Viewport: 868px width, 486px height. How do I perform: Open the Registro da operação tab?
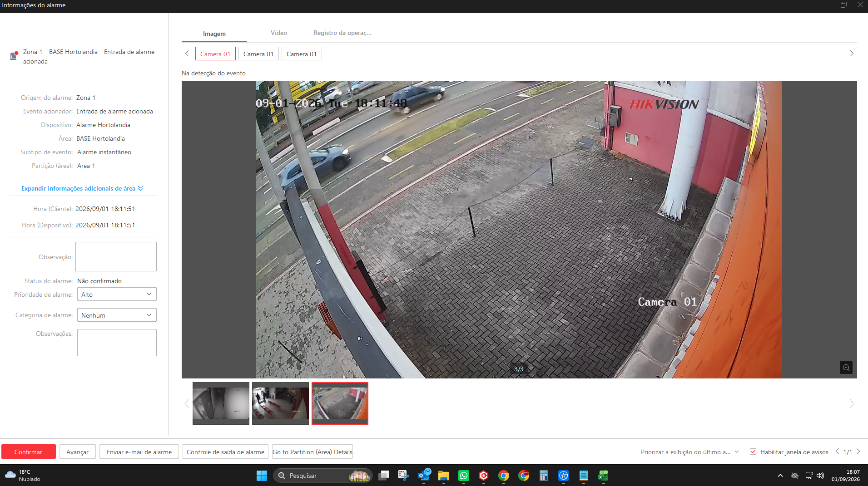pyautogui.click(x=342, y=33)
